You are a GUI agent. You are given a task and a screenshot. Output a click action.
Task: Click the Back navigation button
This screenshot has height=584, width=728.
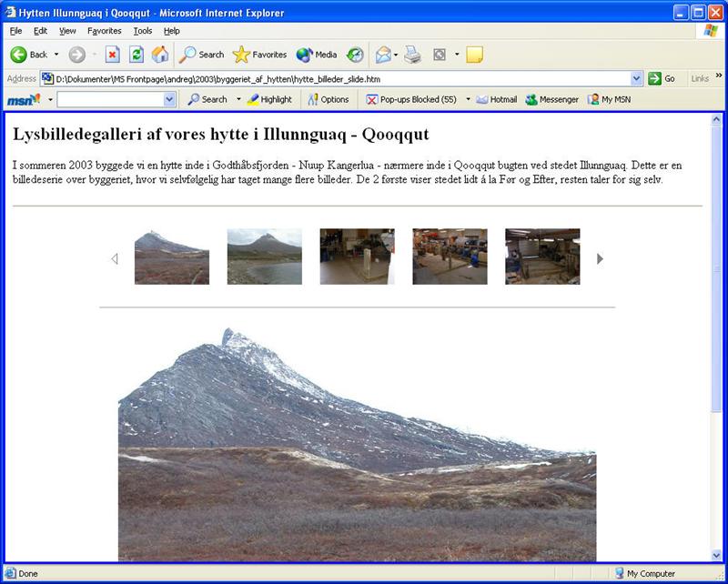pos(29,55)
